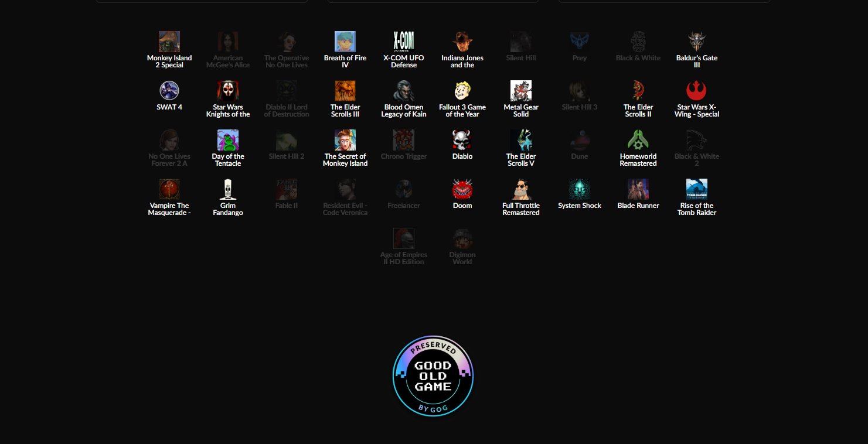Click the Full Throttle Remastered thumbnail
Screen dimensions: 868x444
521,190
